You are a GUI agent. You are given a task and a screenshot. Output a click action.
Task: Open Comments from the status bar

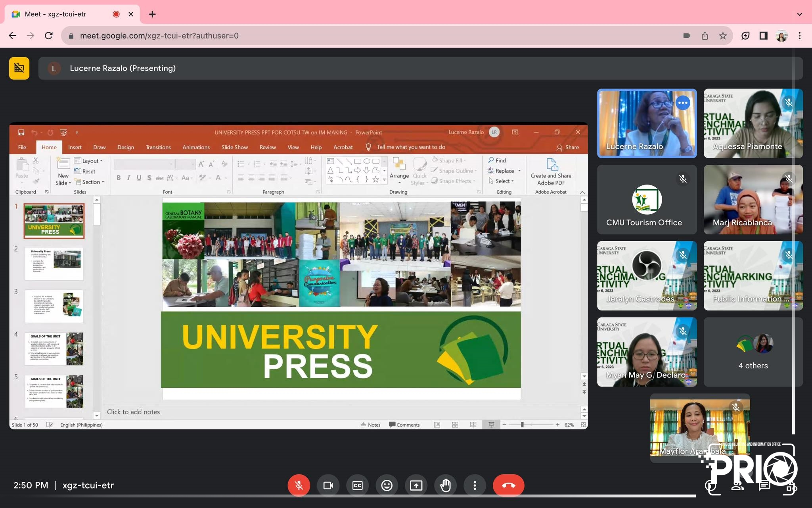click(x=404, y=425)
